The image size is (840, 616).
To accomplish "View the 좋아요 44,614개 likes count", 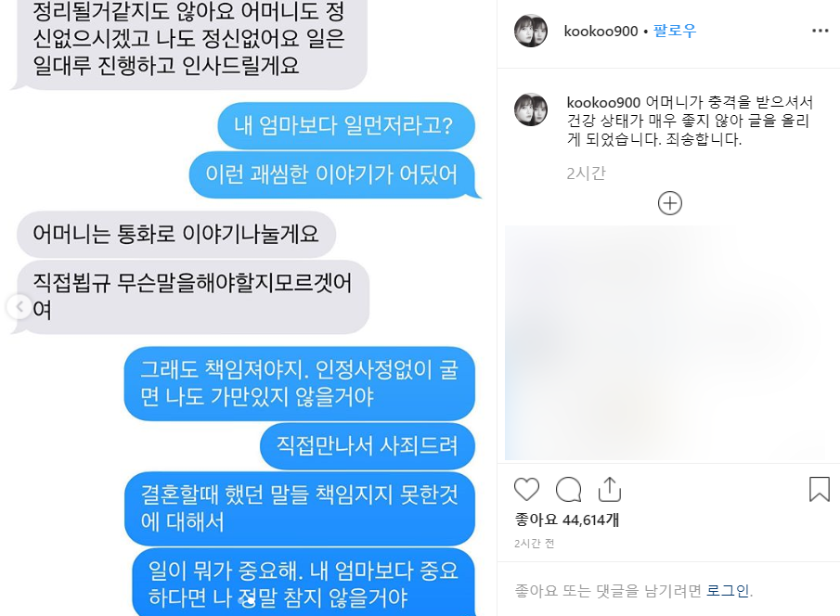I will point(567,520).
